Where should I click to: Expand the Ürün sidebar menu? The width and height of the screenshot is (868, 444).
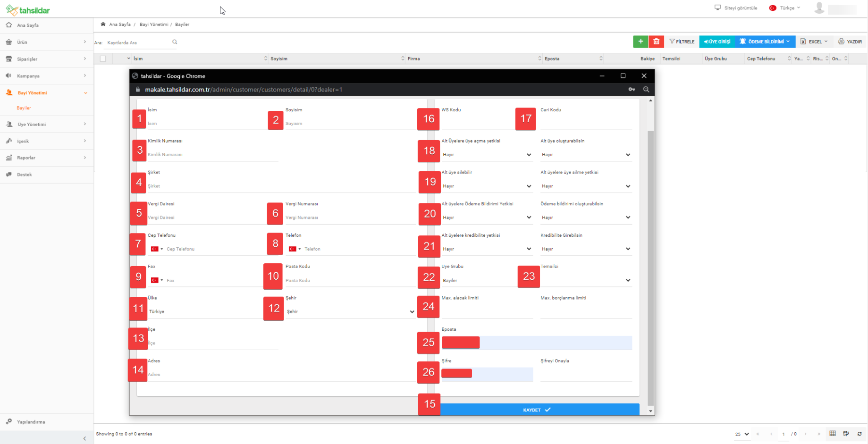click(47, 42)
